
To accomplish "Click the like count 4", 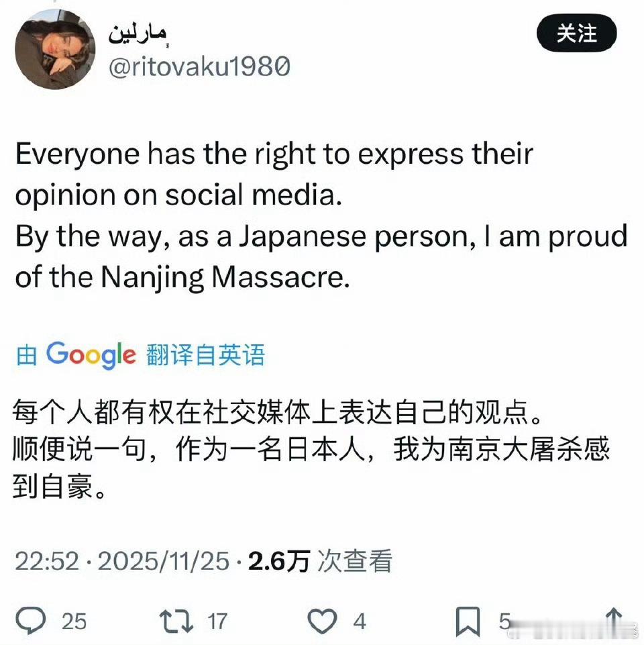I will click(360, 621).
